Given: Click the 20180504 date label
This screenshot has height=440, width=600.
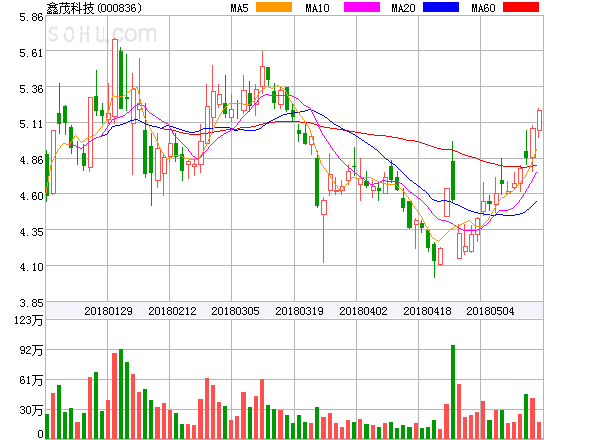Looking at the screenshot, I should pos(490,311).
